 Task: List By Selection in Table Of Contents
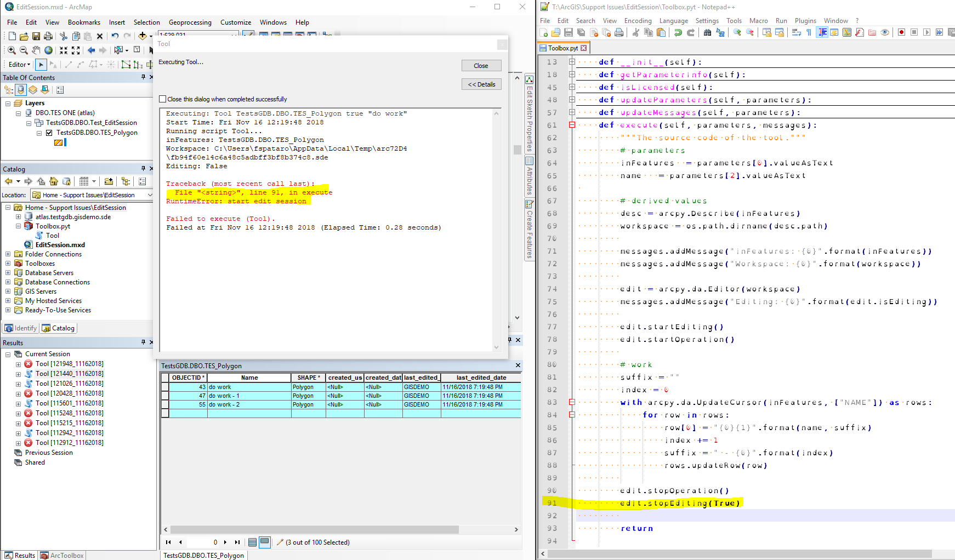(45, 90)
